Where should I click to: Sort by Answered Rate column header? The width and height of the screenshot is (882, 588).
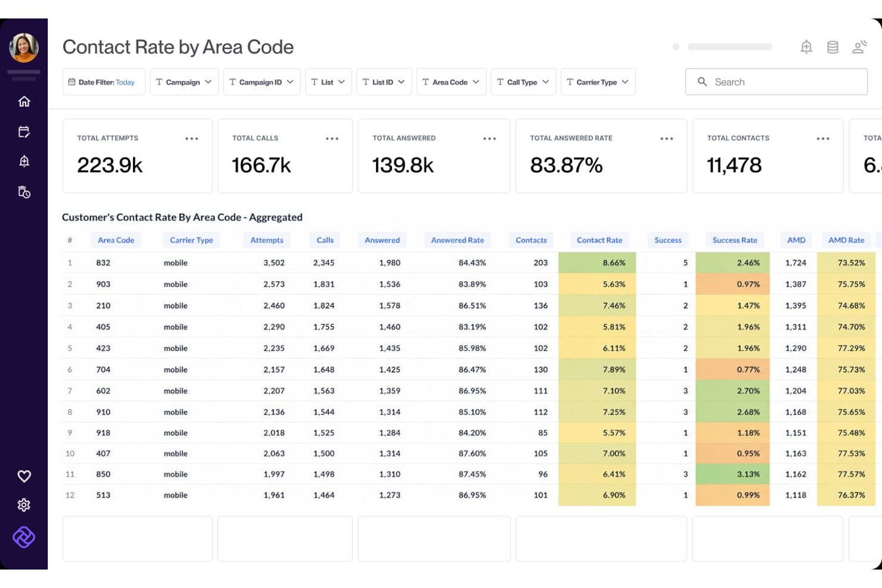[458, 240]
